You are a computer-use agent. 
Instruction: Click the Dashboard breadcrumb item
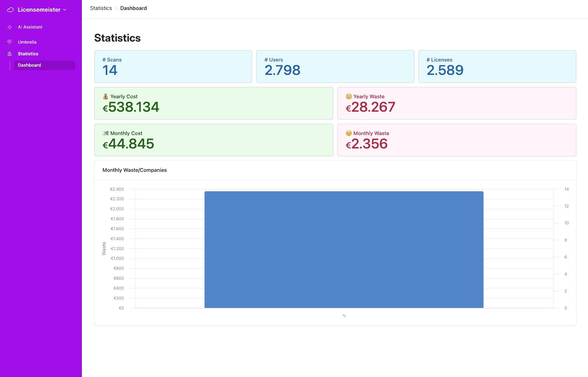(x=133, y=8)
